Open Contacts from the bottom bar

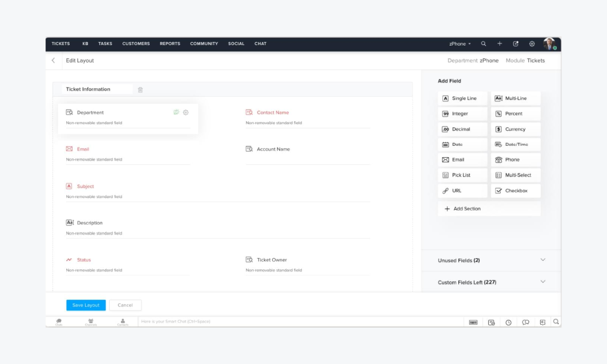[122, 322]
